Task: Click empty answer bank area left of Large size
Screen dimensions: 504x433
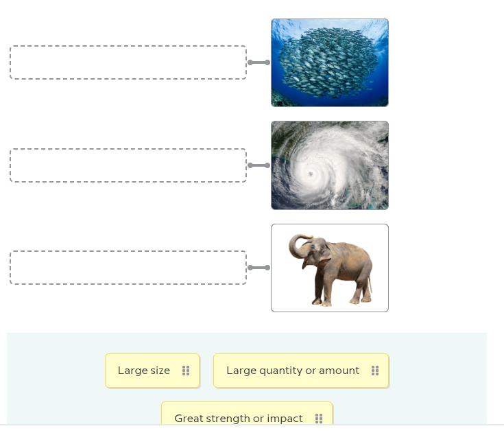Action: point(55,371)
